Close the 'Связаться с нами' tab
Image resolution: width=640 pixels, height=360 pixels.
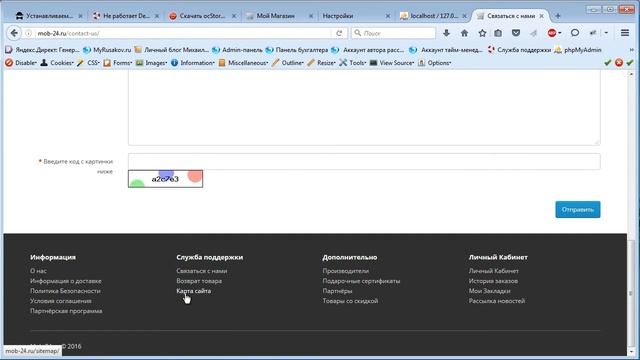542,16
